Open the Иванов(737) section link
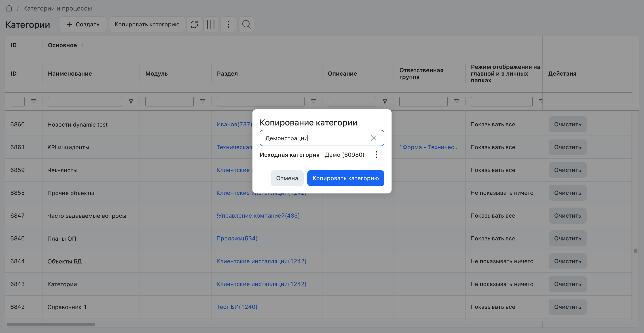The image size is (644, 333). pos(234,124)
